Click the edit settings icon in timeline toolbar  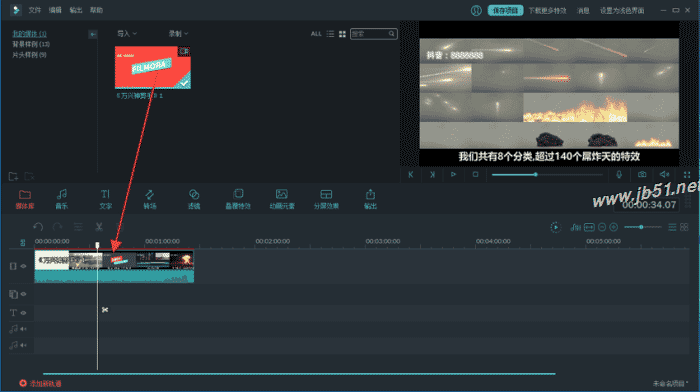(78, 227)
